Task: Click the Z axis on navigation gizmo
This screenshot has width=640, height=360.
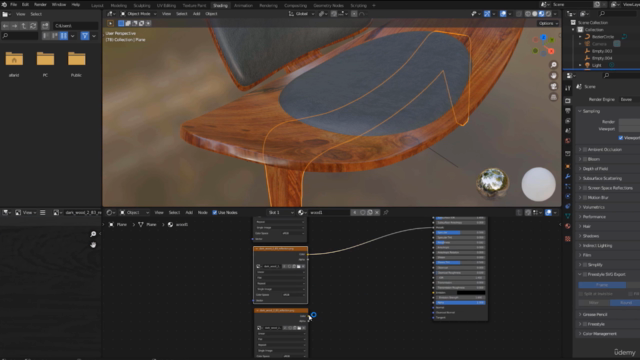Action: click(x=543, y=37)
